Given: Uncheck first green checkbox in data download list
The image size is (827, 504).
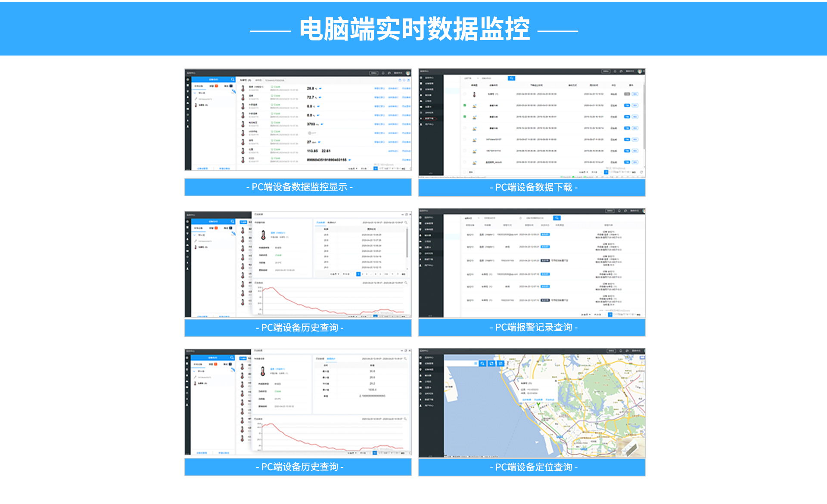Looking at the screenshot, I should [465, 105].
